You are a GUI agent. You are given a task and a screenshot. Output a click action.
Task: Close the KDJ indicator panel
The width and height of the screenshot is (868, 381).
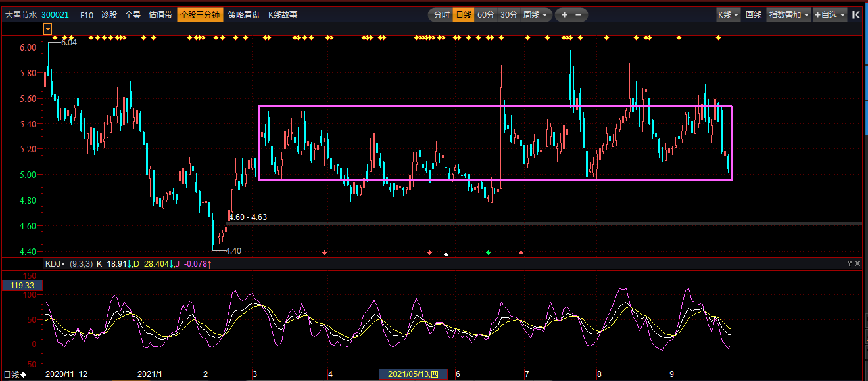click(x=857, y=263)
